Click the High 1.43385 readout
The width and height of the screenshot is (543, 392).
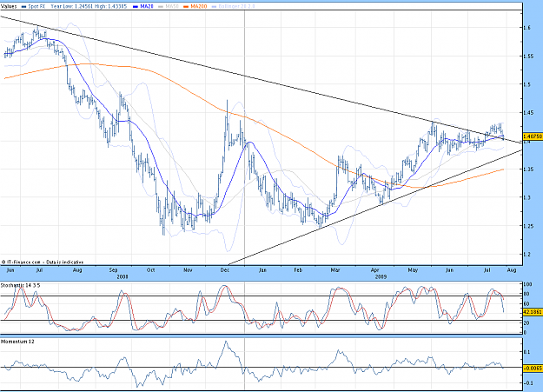point(110,6)
